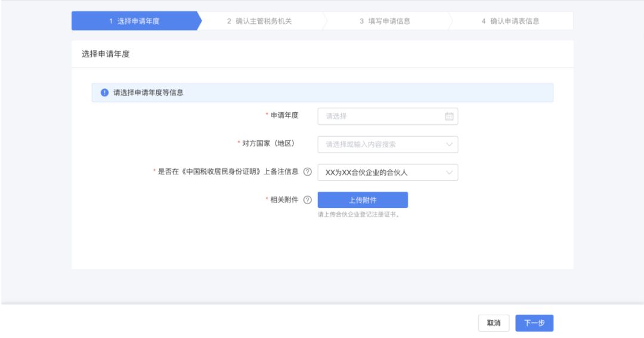Viewport: 644px width, 338px height.
Task: Focus the 请选择或输入内容搜索 country search box
Action: [x=382, y=145]
